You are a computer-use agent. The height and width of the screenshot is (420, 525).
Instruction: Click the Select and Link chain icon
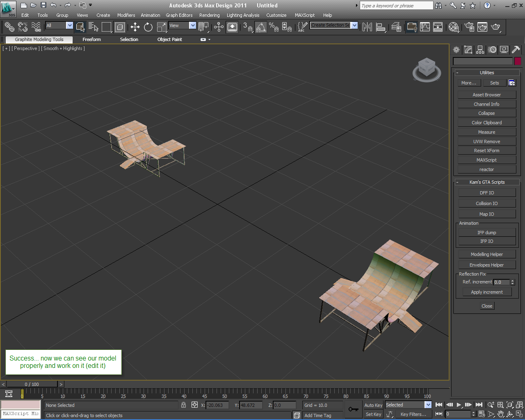pos(9,27)
